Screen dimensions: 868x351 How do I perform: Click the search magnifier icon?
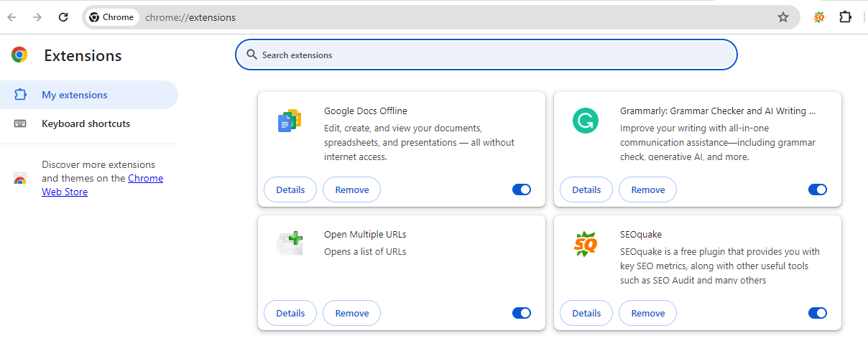coord(251,55)
